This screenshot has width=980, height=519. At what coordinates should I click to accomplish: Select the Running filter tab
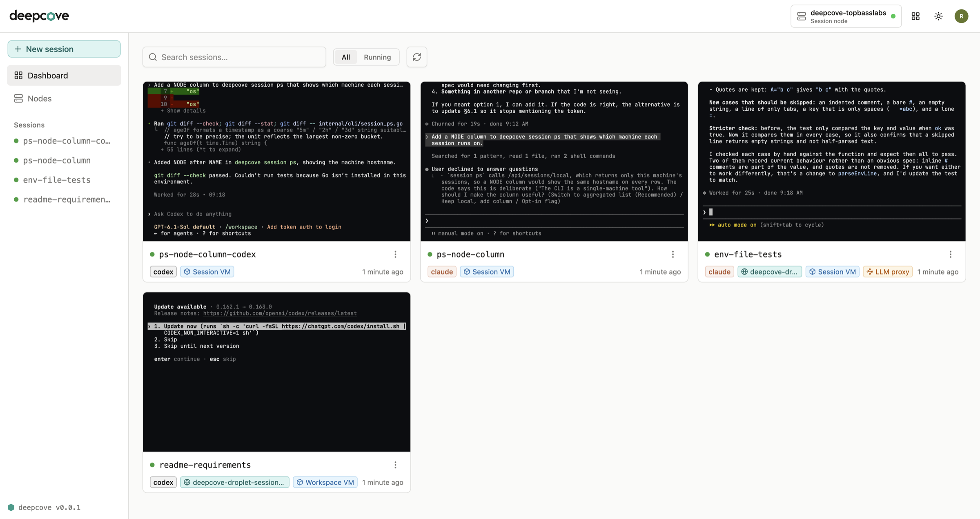(377, 57)
